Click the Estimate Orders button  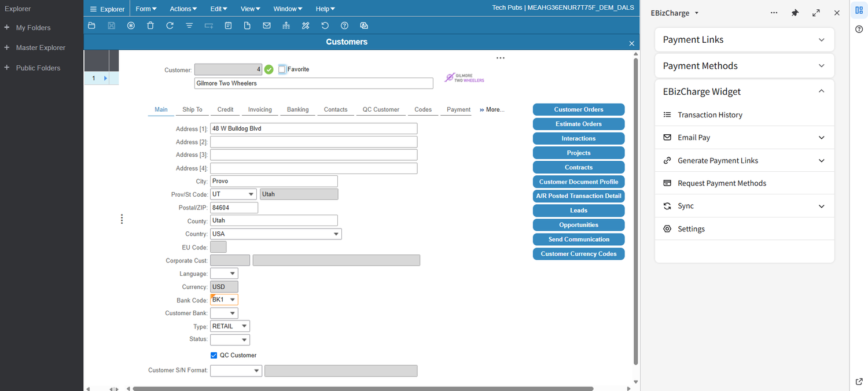579,124
